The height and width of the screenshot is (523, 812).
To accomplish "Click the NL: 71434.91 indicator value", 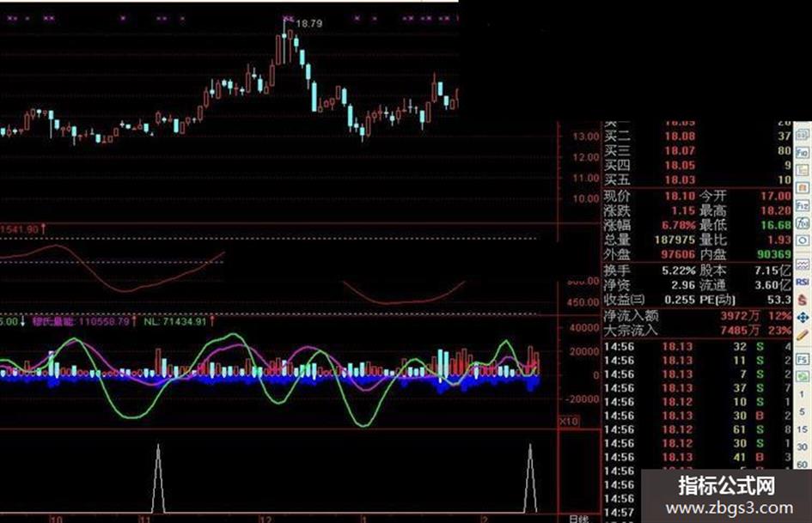I will (174, 321).
